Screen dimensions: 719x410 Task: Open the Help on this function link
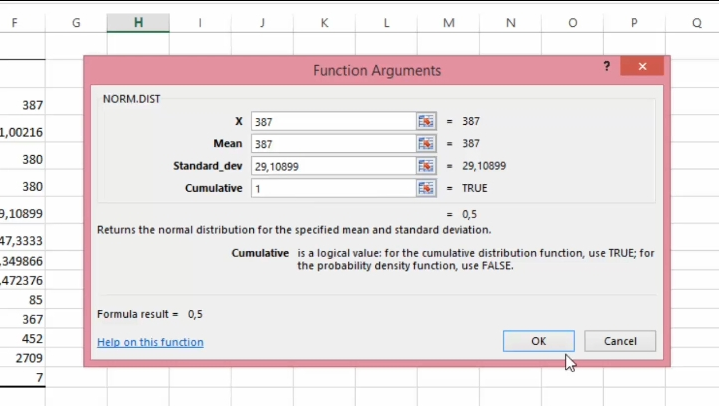150,342
